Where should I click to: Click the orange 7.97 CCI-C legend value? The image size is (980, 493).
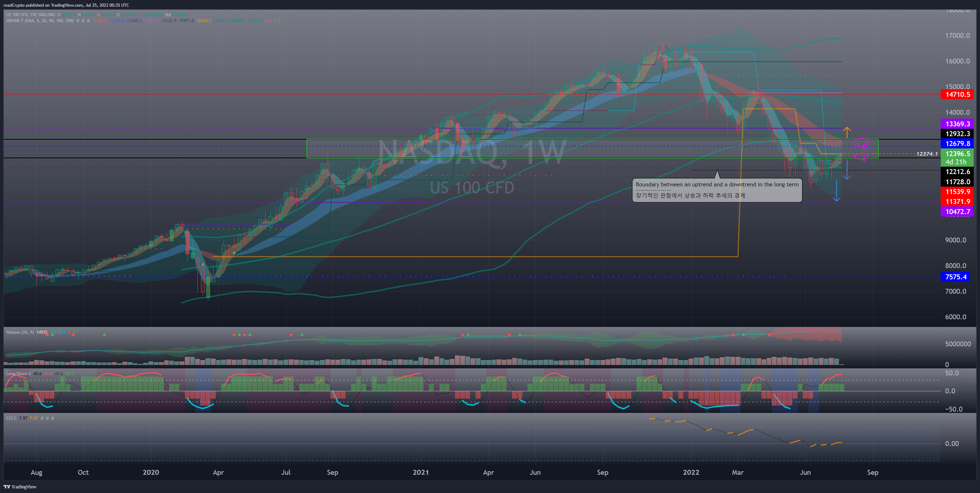(x=34, y=418)
